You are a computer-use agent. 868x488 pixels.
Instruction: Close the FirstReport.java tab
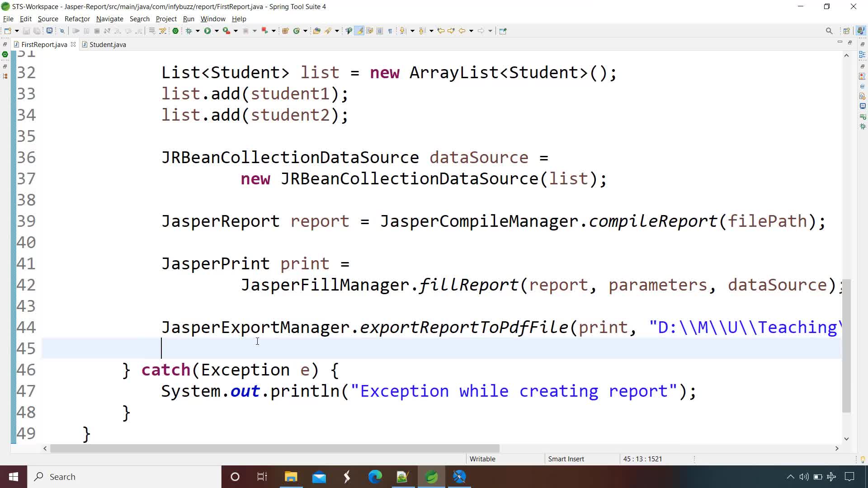73,44
